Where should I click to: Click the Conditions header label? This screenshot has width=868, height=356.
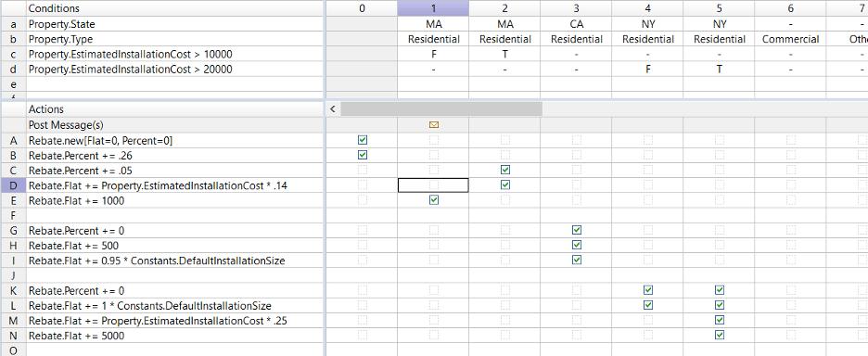[x=54, y=8]
